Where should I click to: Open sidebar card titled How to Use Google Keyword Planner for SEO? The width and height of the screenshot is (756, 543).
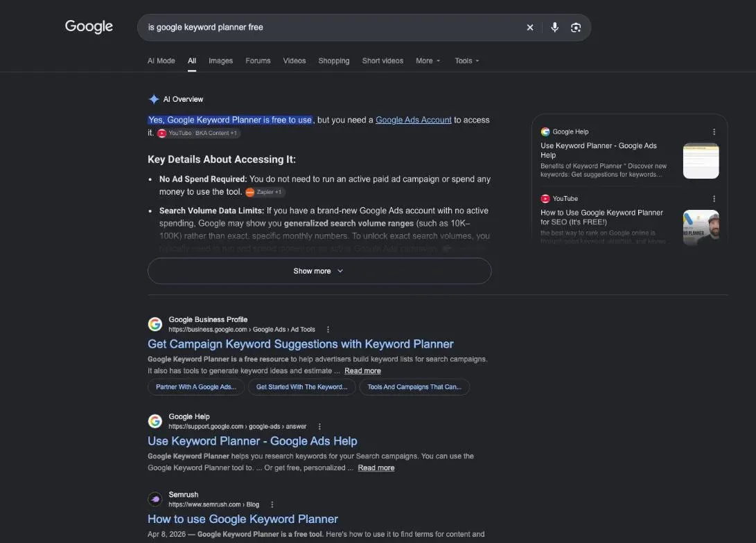tap(601, 217)
